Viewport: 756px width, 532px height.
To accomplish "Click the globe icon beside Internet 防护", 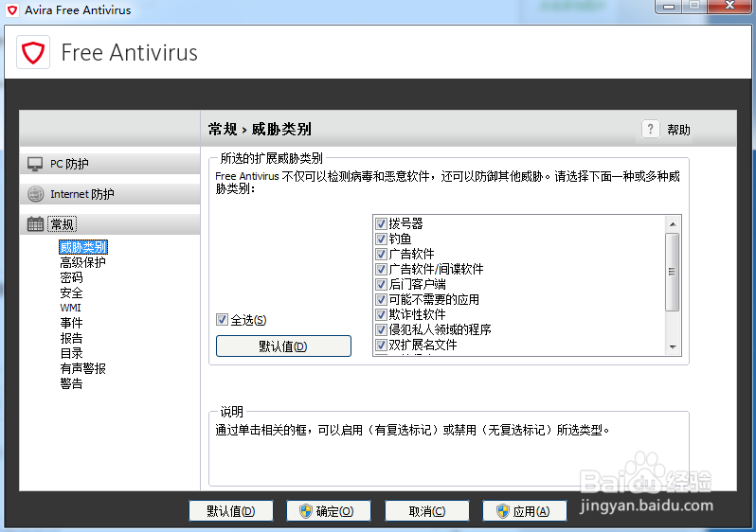I will pos(35,194).
